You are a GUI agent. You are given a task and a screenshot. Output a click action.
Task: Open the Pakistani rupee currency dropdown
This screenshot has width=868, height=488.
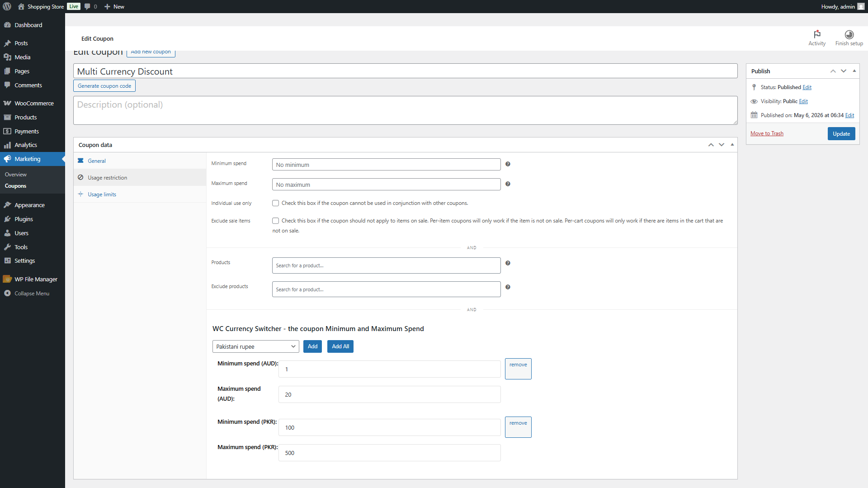255,346
